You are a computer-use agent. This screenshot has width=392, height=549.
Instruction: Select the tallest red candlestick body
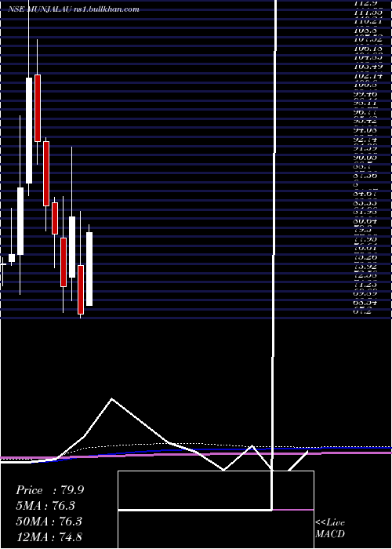38,108
